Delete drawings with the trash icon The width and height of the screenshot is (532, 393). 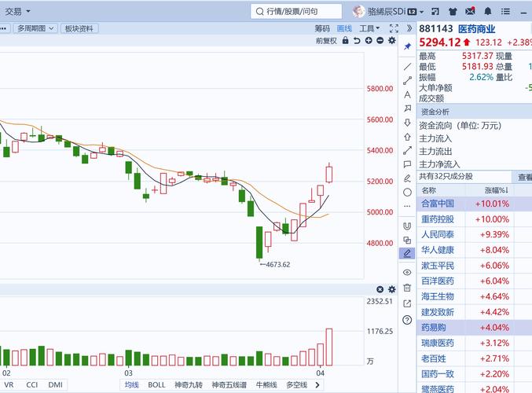click(407, 288)
